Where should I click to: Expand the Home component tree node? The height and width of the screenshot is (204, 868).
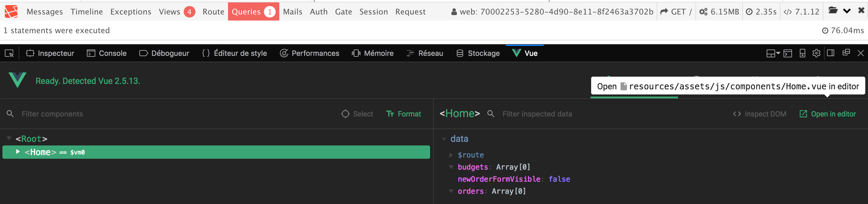[18, 152]
